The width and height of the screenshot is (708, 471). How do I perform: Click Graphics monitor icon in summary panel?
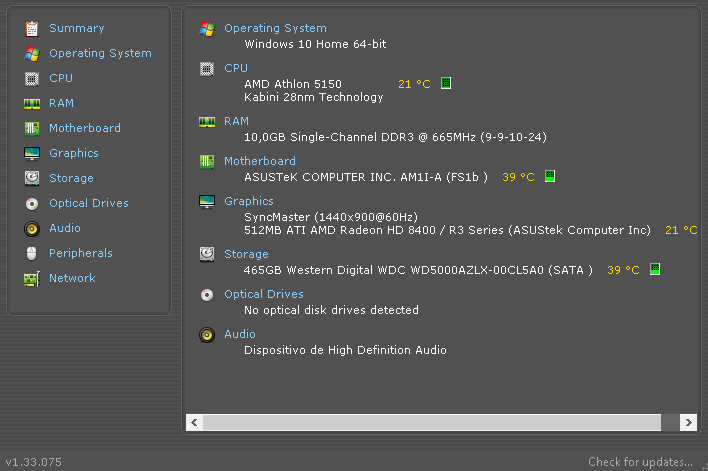pyautogui.click(x=207, y=201)
